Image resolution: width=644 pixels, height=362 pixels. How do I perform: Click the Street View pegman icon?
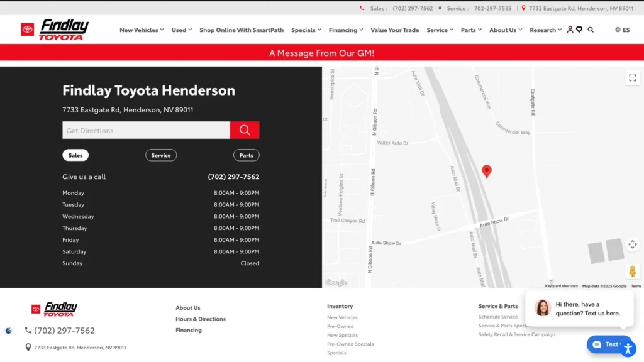tap(633, 271)
